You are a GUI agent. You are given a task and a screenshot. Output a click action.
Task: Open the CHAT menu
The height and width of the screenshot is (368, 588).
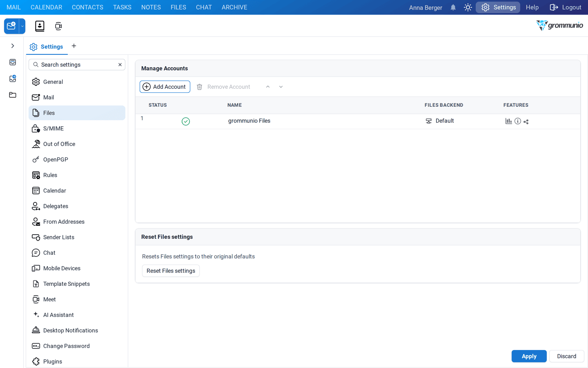pos(204,7)
